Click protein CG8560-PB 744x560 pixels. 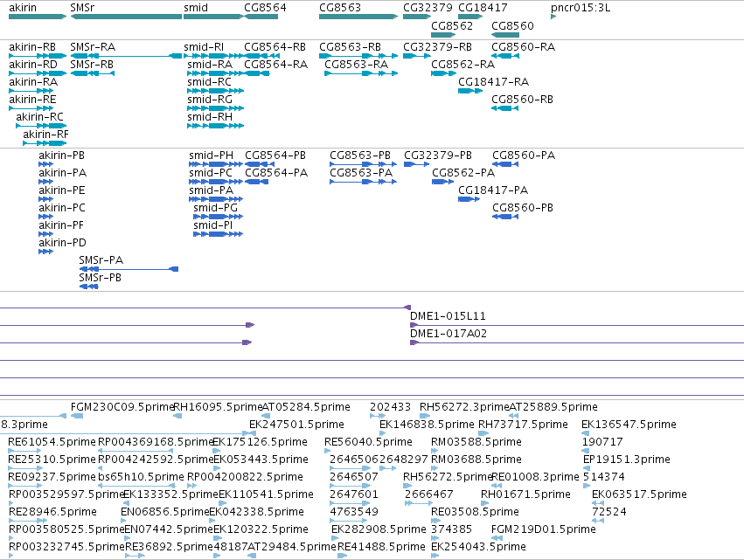click(x=505, y=217)
